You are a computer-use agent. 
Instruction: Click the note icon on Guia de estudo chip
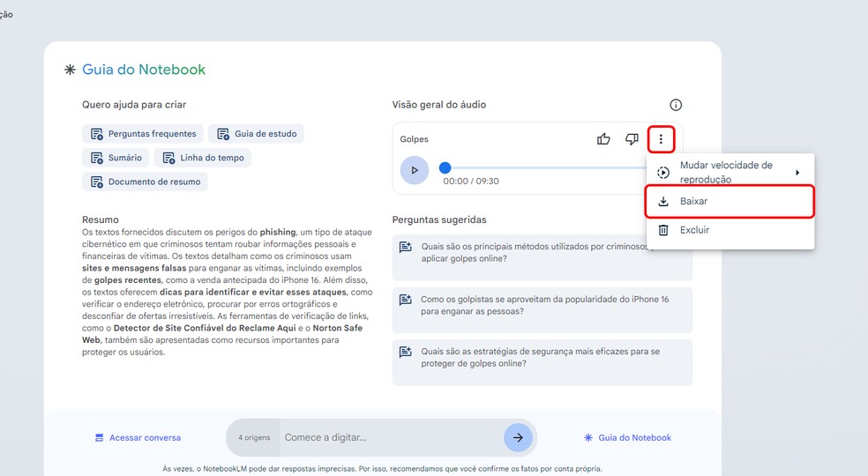(x=223, y=134)
